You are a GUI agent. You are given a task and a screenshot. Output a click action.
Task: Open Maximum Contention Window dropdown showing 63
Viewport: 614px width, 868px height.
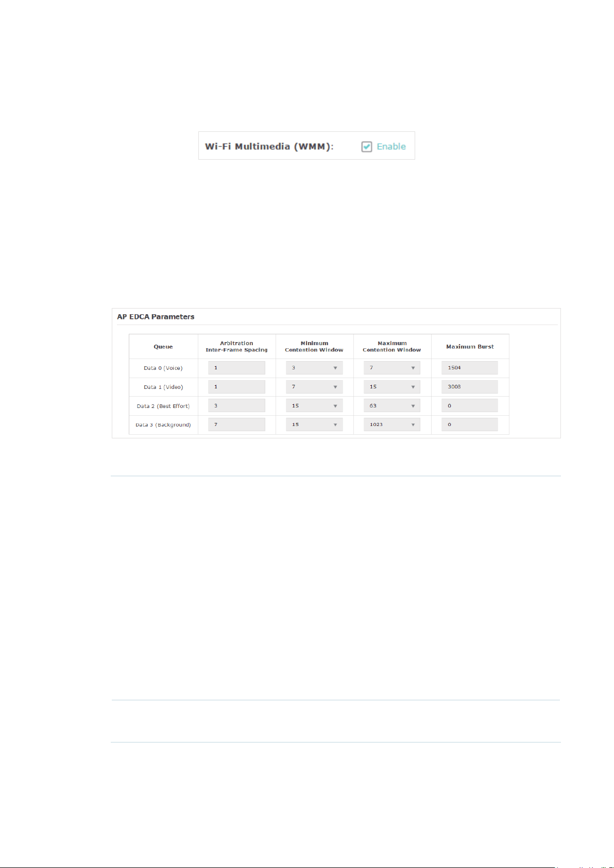click(392, 406)
